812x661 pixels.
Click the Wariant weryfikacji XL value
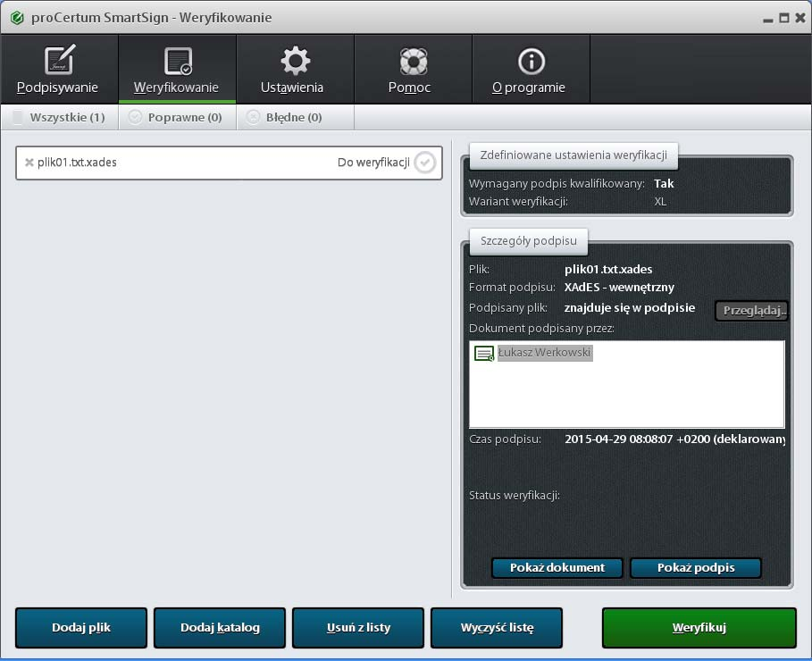[x=660, y=202]
